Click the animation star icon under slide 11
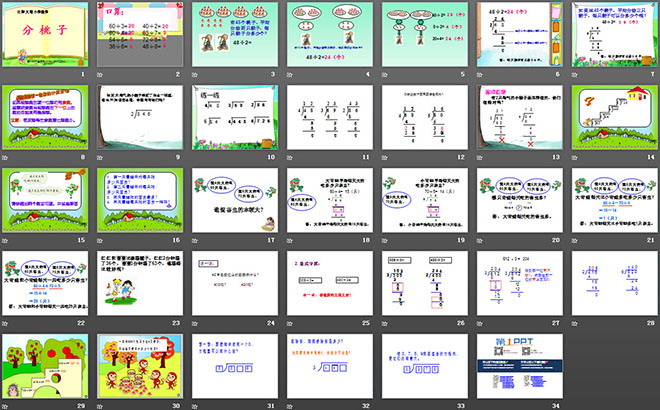This screenshot has width=660, height=410. [290, 157]
